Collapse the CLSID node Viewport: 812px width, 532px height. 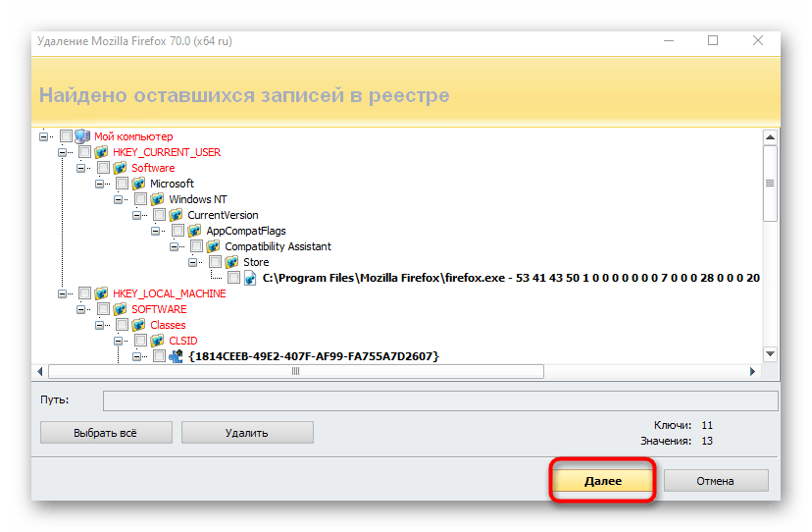pos(118,342)
